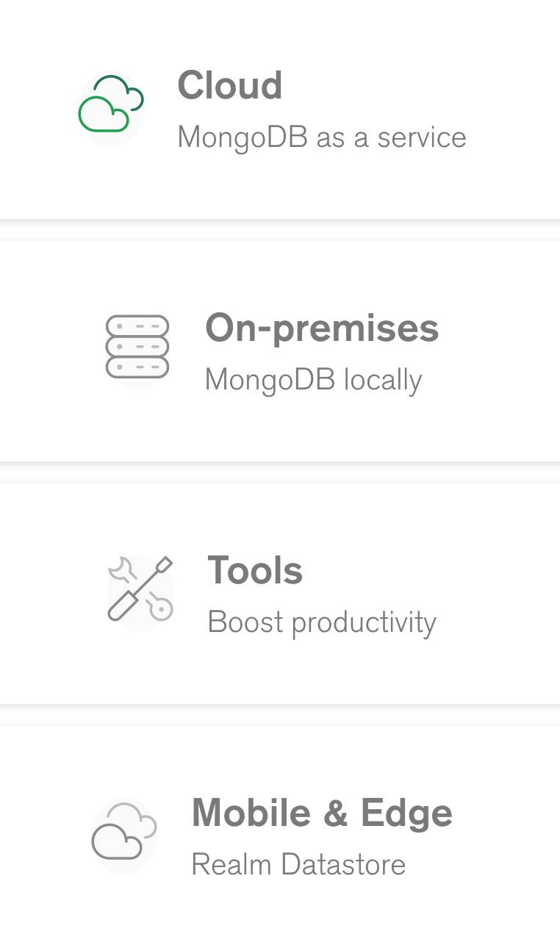Click the 'MongoDB locally' text
Screen dimensions: 560x945
coord(313,380)
